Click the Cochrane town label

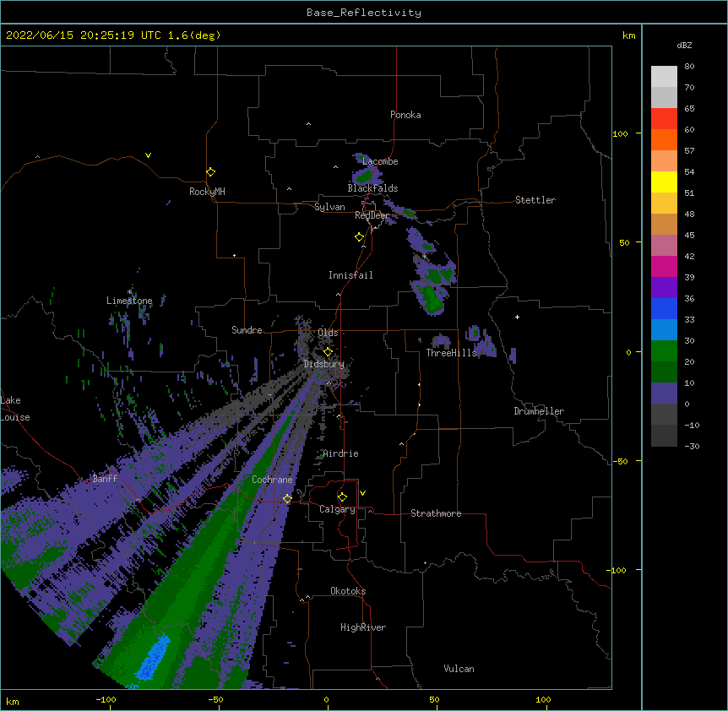(272, 480)
